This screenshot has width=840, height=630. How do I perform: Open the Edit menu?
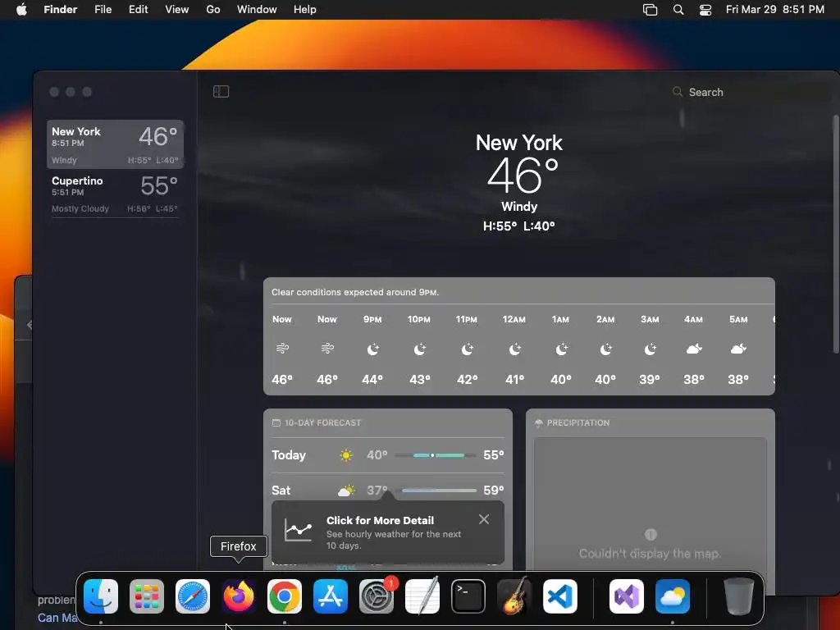tap(138, 10)
